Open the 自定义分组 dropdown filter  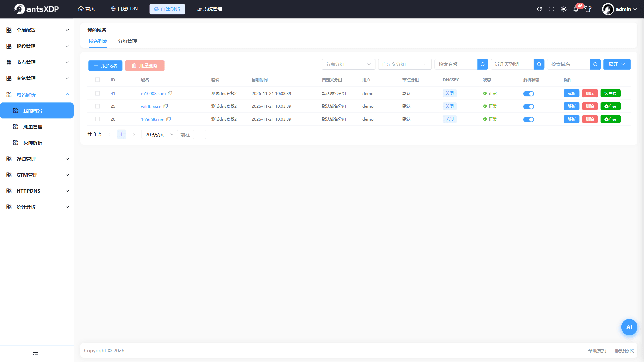coord(405,64)
